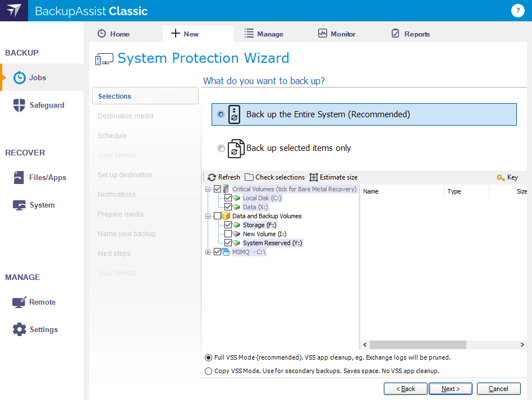Select Back up selected items only radio

(x=221, y=148)
